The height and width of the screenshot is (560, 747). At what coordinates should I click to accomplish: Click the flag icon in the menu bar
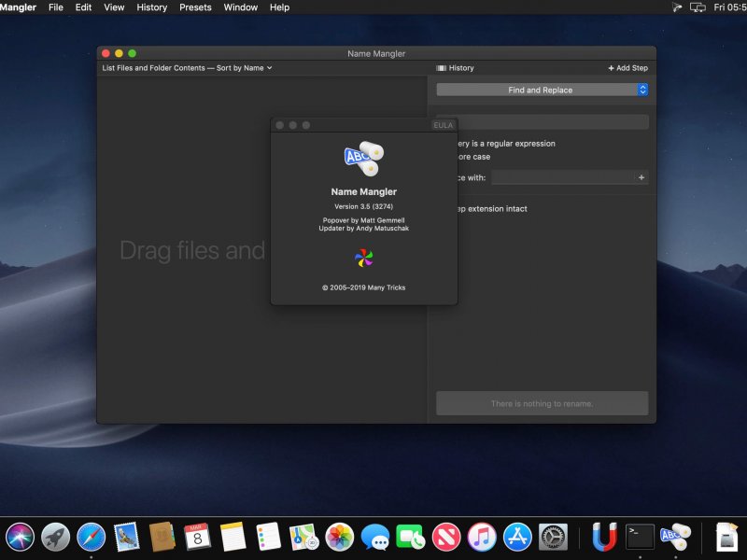[676, 7]
